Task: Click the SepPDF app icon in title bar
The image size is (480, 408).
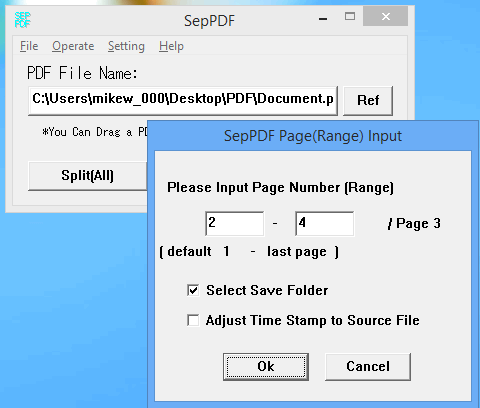Action: pos(23,20)
